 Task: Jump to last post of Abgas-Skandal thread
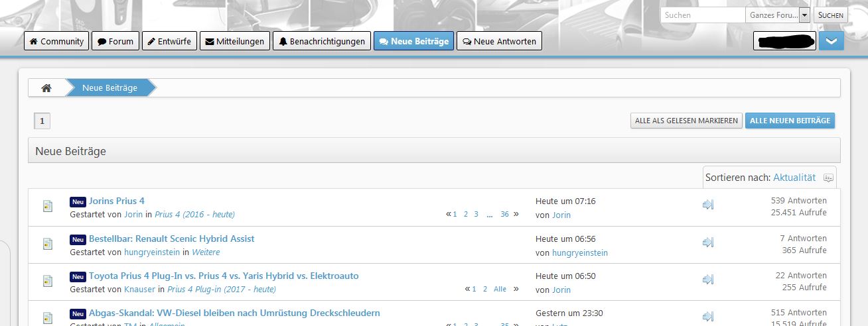point(708,317)
